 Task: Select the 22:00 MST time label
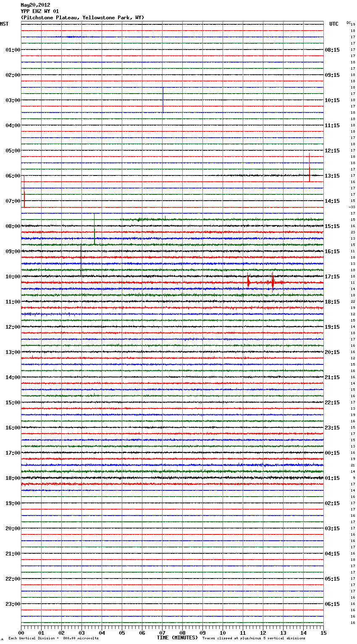coord(13,579)
